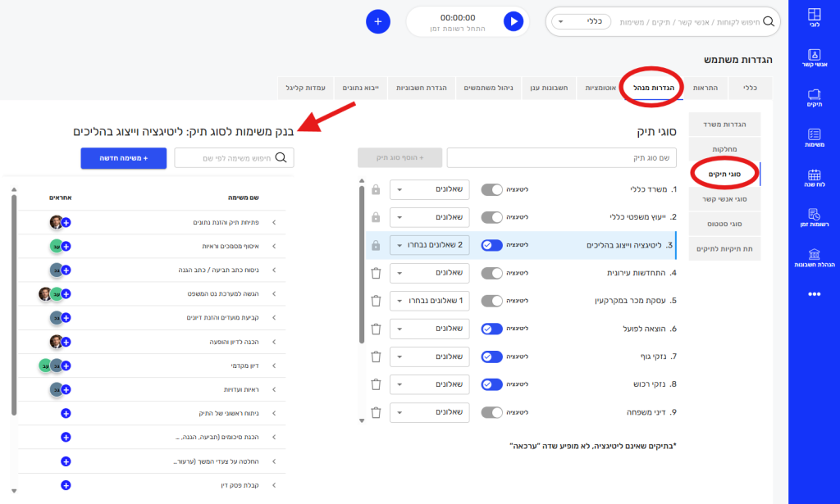Start the timer with play button
This screenshot has width=840, height=504.
(x=514, y=21)
